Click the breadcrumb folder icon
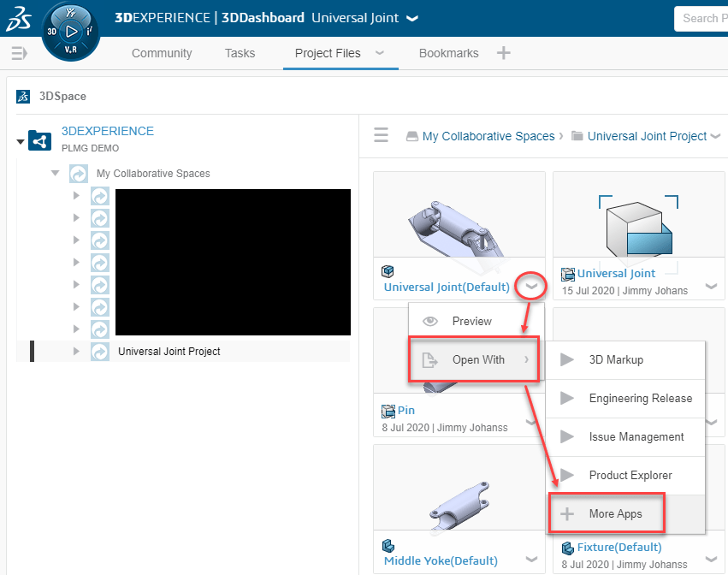Viewport: 728px width, 575px height. pos(577,136)
